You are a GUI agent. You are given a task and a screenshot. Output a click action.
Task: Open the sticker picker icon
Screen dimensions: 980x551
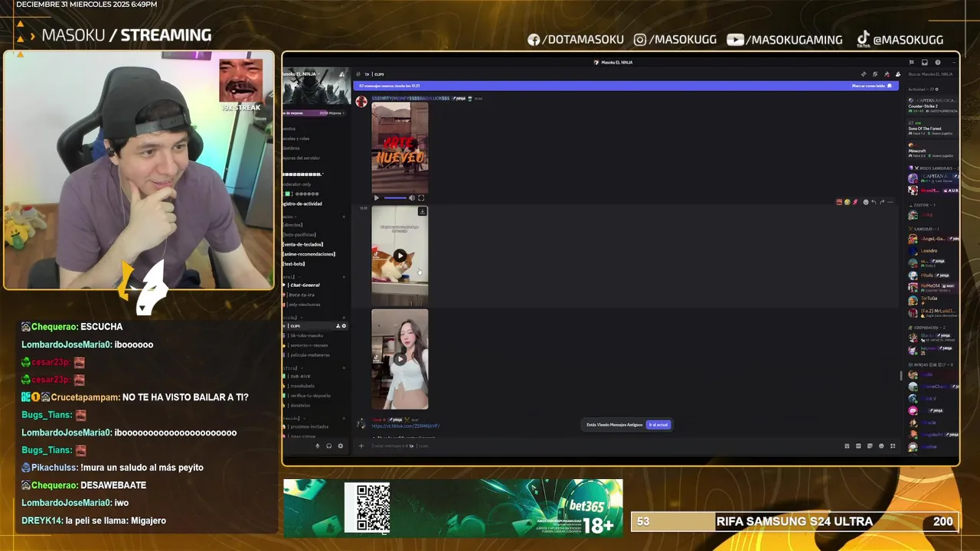tap(870, 446)
